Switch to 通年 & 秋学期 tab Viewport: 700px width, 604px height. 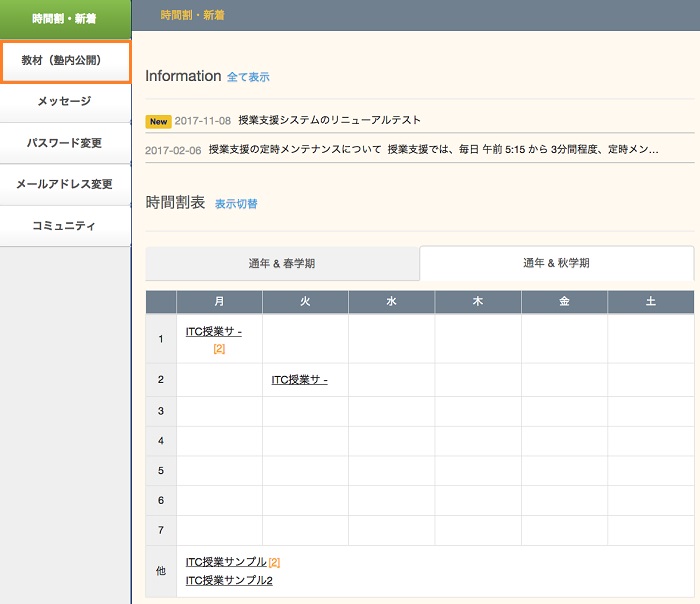tap(556, 264)
